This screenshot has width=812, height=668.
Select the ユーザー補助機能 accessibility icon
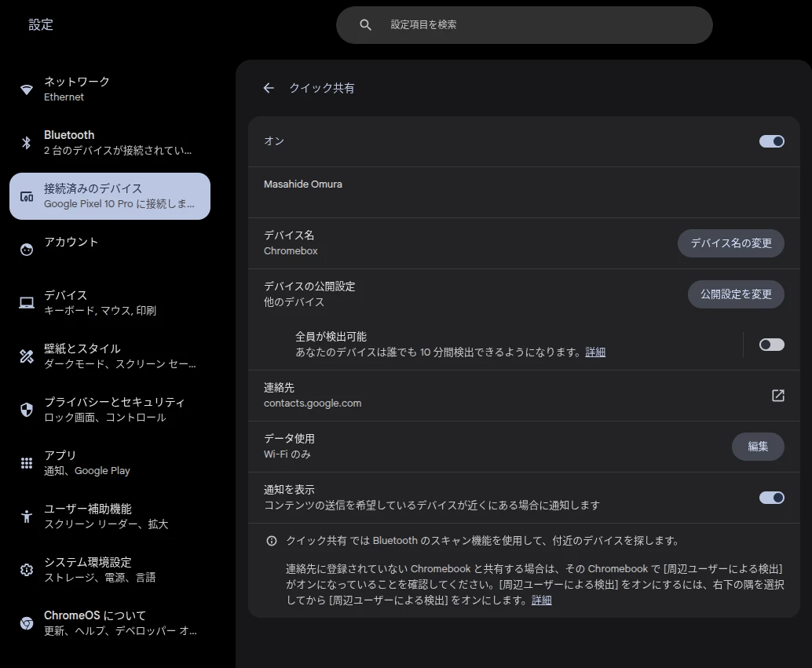26,516
